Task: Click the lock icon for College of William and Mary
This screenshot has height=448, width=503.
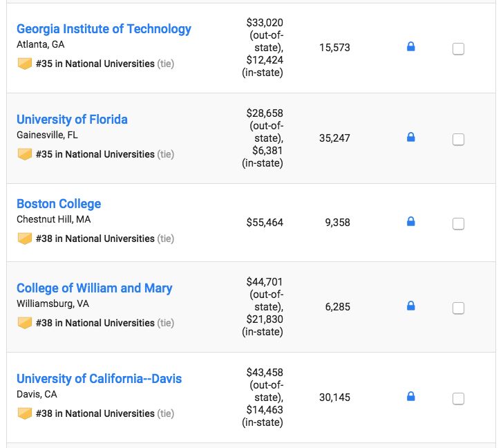Action: coord(410,306)
